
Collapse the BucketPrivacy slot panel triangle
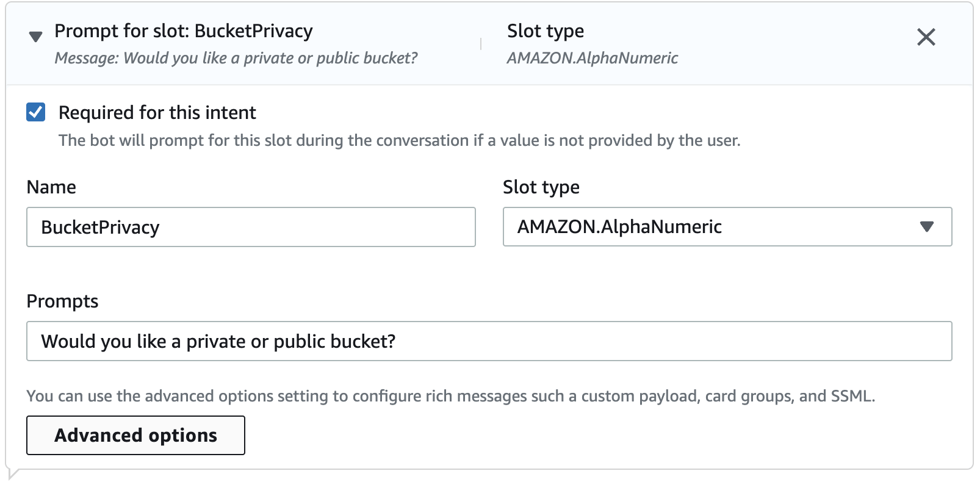[36, 37]
